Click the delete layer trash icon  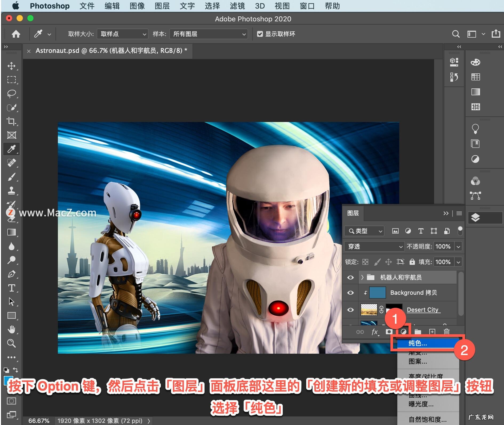[x=446, y=332]
